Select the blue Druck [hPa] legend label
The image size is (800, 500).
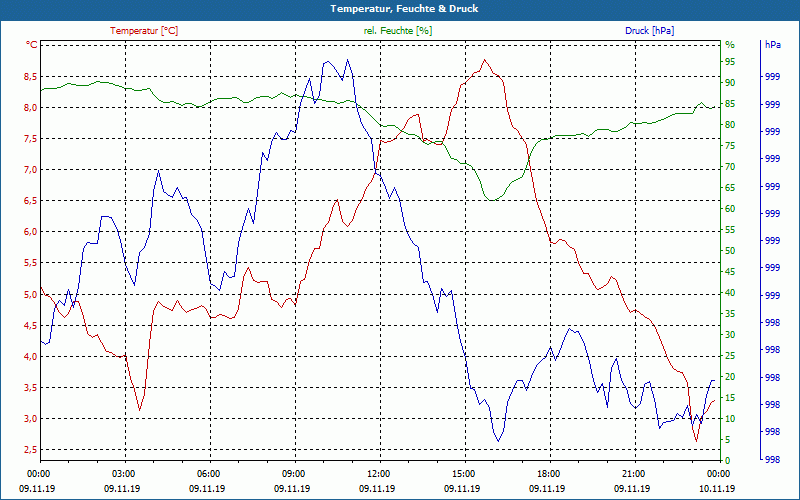click(649, 31)
